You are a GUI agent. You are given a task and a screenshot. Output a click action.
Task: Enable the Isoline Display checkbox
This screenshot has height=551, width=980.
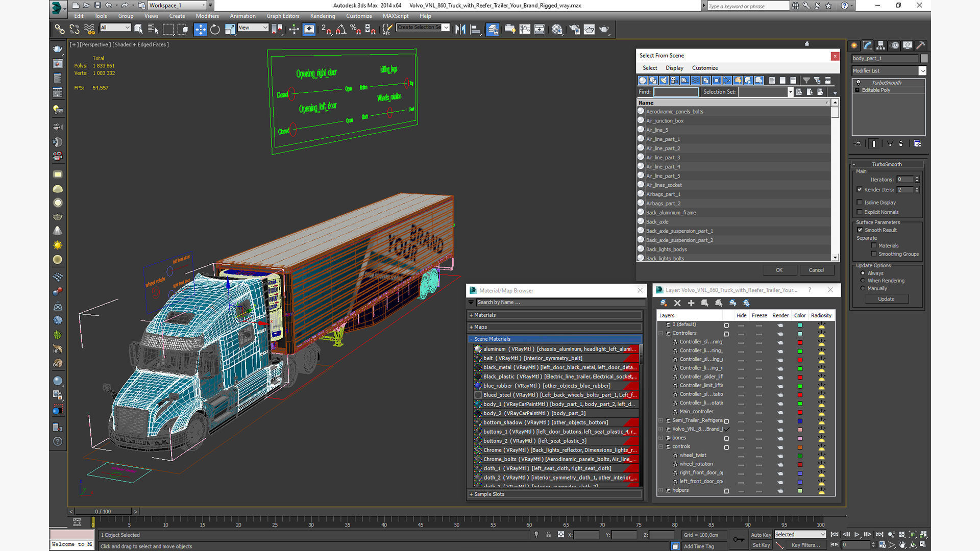click(x=860, y=203)
